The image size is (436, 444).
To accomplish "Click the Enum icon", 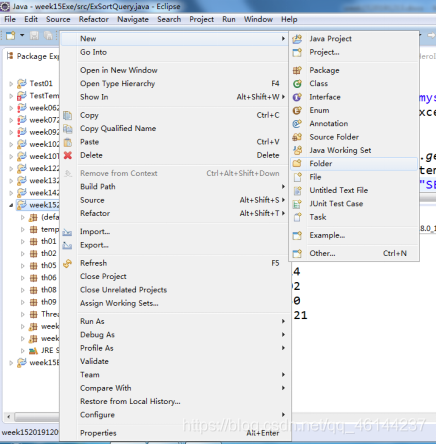I will (297, 110).
